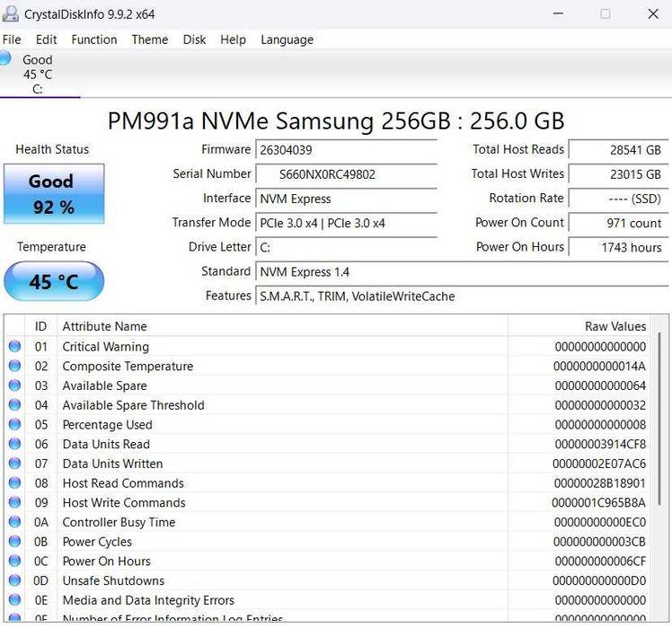Click the Interface field NVM Express

tap(346, 199)
